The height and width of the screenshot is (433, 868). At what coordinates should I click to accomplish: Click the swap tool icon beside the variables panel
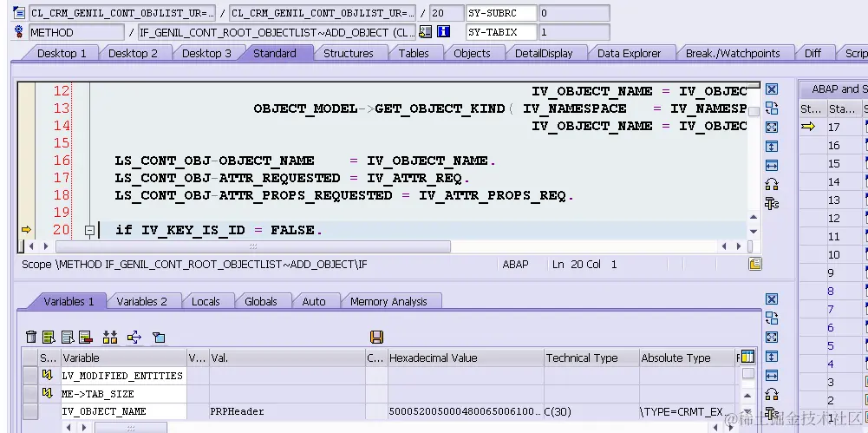pos(772,318)
